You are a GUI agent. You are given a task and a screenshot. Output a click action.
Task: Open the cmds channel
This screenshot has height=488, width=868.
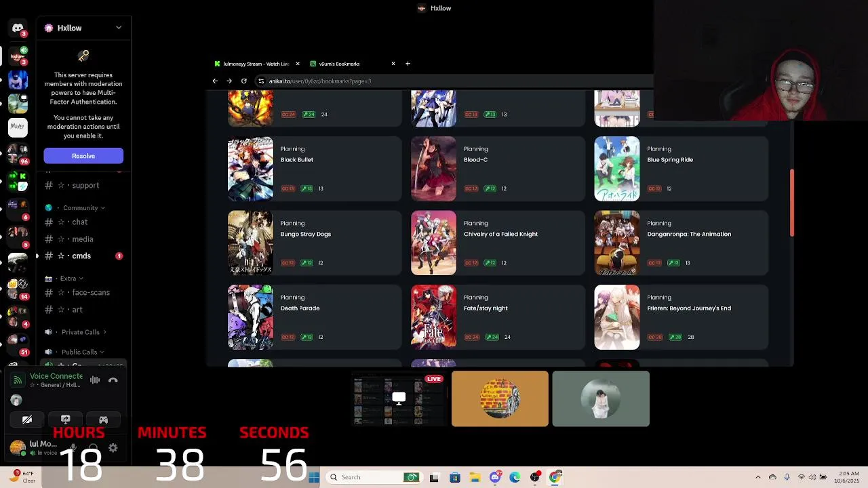click(x=81, y=256)
